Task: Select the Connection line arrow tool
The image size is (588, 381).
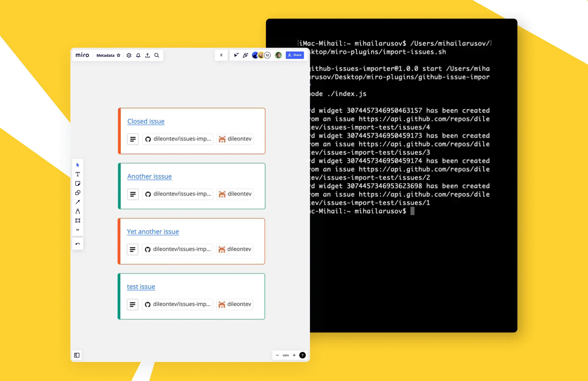Action: click(78, 202)
